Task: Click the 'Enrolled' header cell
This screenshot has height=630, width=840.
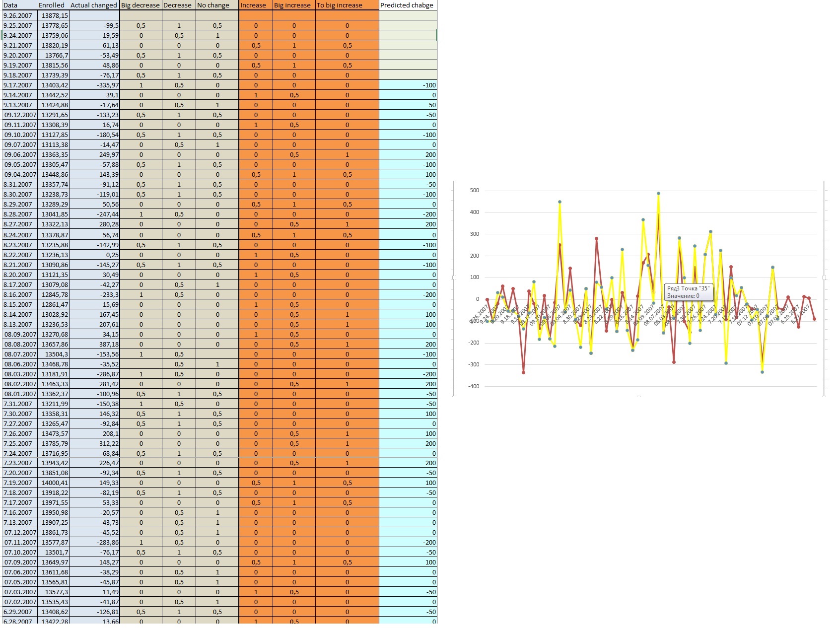Action: click(x=53, y=5)
